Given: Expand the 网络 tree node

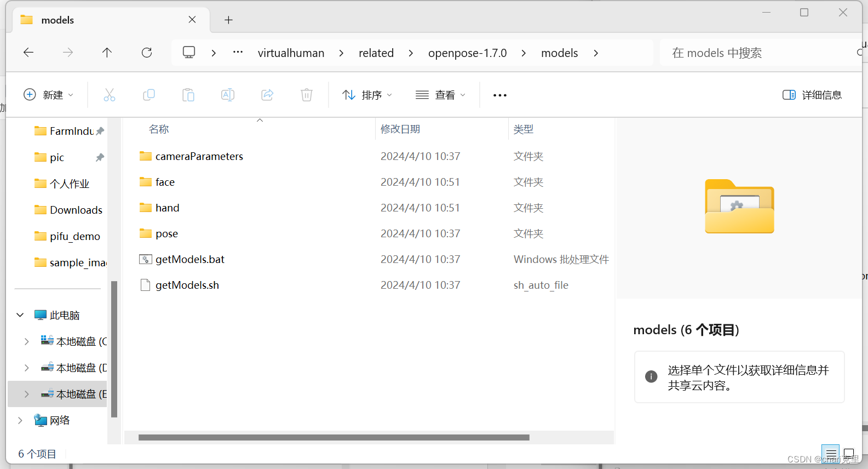Looking at the screenshot, I should tap(20, 420).
